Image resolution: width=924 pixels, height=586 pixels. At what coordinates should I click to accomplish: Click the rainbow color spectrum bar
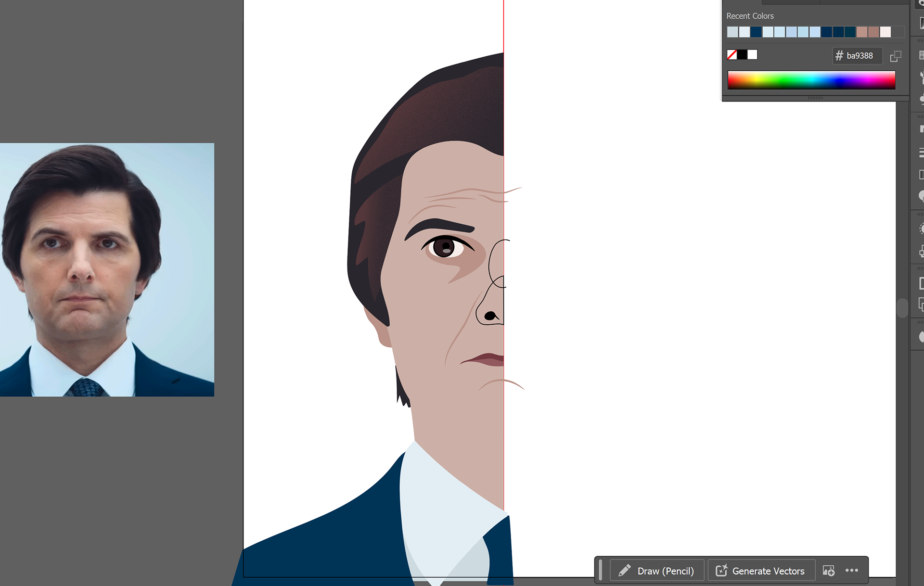(x=811, y=80)
